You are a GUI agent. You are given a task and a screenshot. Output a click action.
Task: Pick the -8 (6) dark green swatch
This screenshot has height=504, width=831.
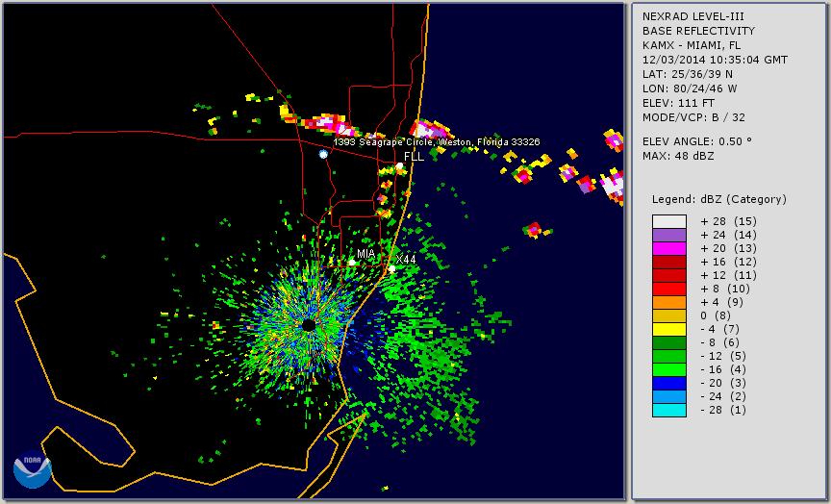669,342
